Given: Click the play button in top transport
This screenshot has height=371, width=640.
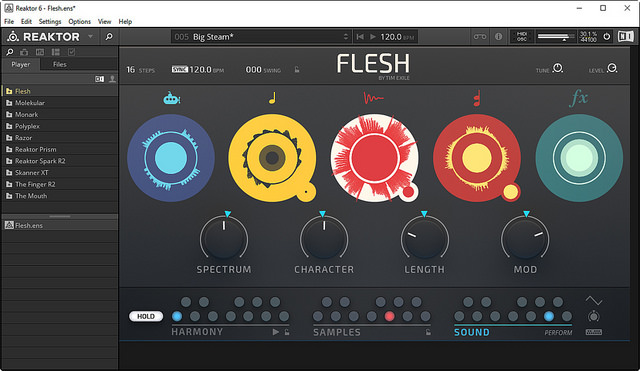Looking at the screenshot, I should [373, 37].
